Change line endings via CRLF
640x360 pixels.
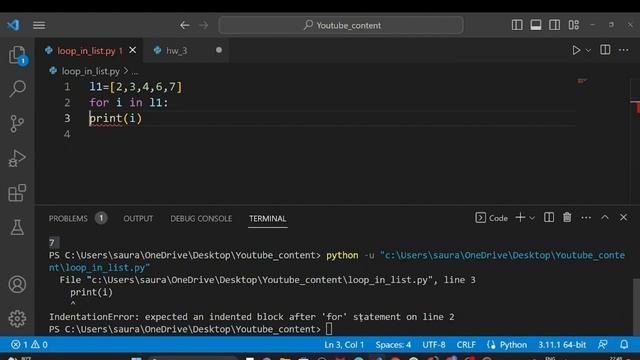tap(466, 345)
